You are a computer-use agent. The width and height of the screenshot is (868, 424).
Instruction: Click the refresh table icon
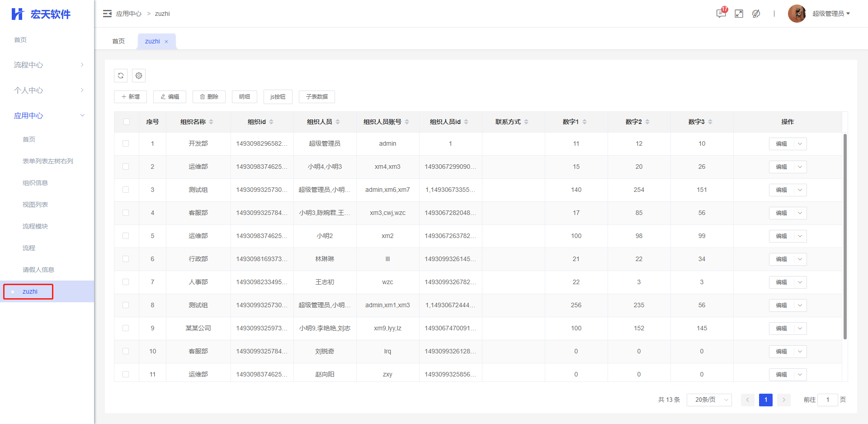[x=121, y=76]
